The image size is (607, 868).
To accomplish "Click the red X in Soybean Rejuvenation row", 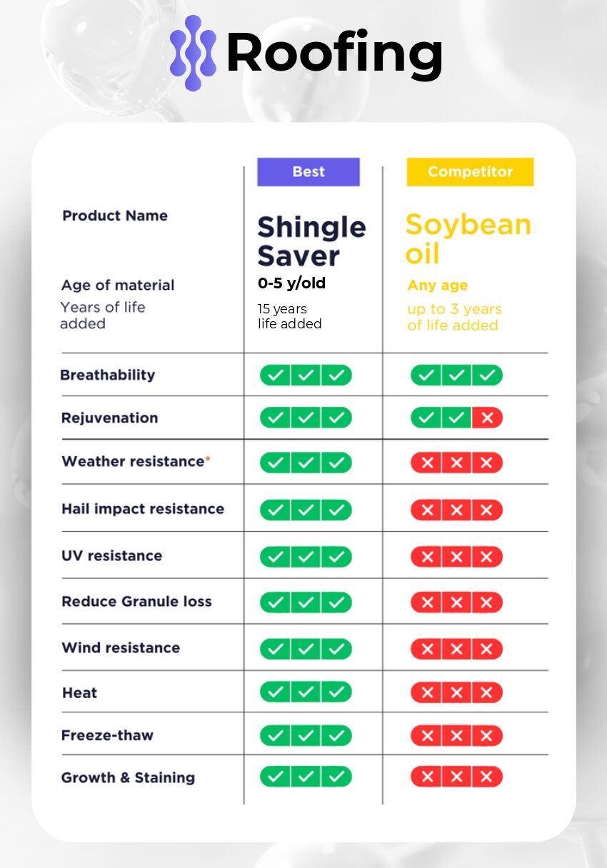I will click(487, 418).
